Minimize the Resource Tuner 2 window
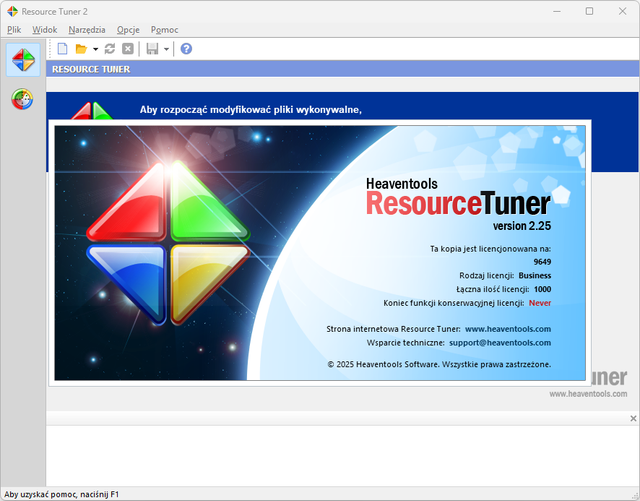The width and height of the screenshot is (640, 501). pos(557,11)
